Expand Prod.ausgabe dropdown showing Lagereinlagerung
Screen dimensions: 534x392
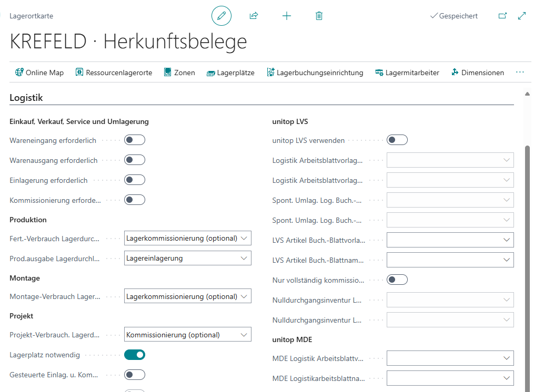point(188,258)
